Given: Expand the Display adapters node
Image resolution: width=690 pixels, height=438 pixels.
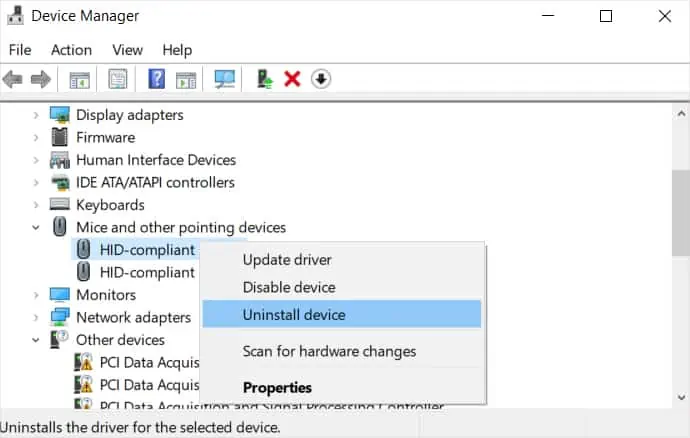Looking at the screenshot, I should (36, 115).
